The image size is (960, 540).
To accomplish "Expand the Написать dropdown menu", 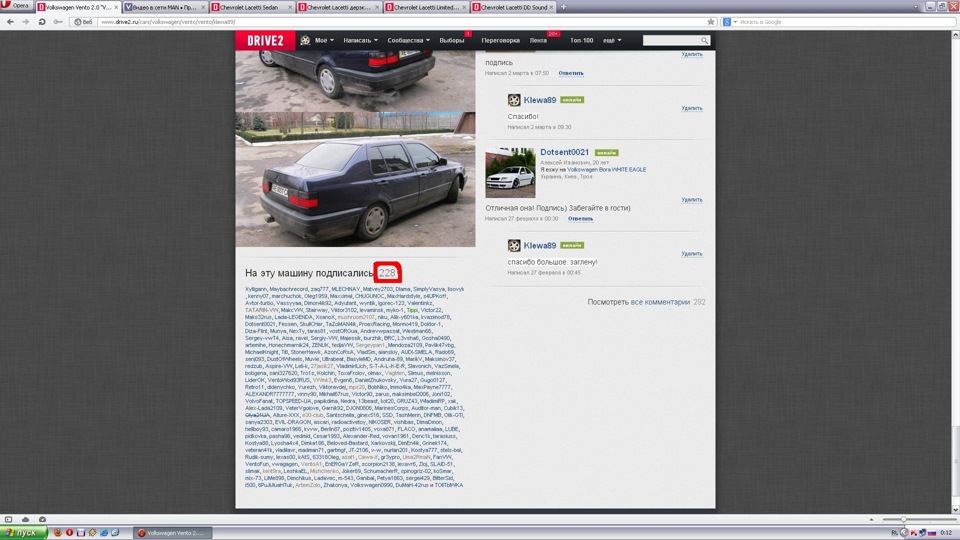I will coord(360,40).
